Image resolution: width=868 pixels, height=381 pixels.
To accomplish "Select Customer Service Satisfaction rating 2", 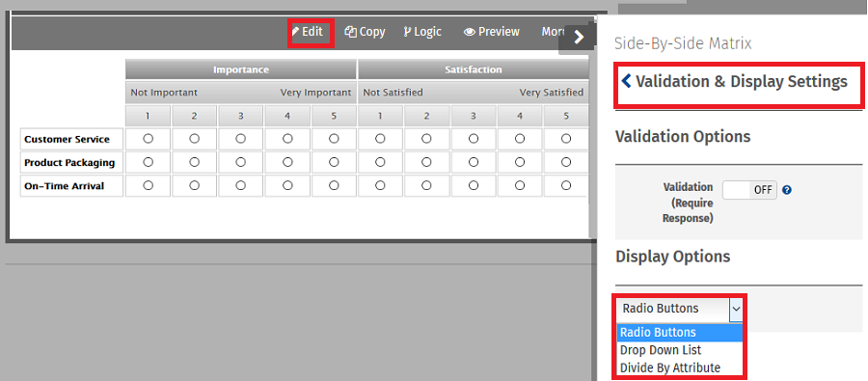I will coord(426,139).
